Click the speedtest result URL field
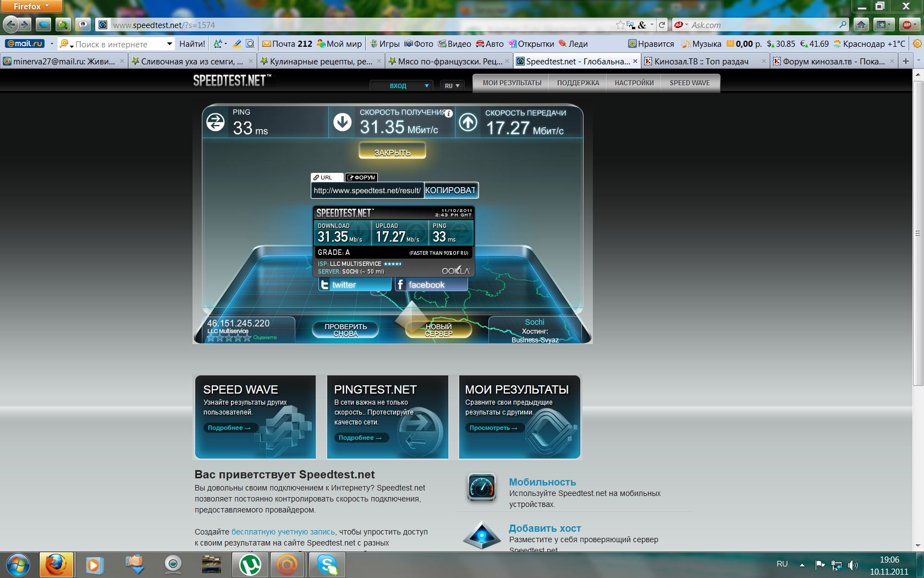The height and width of the screenshot is (578, 924). (367, 190)
